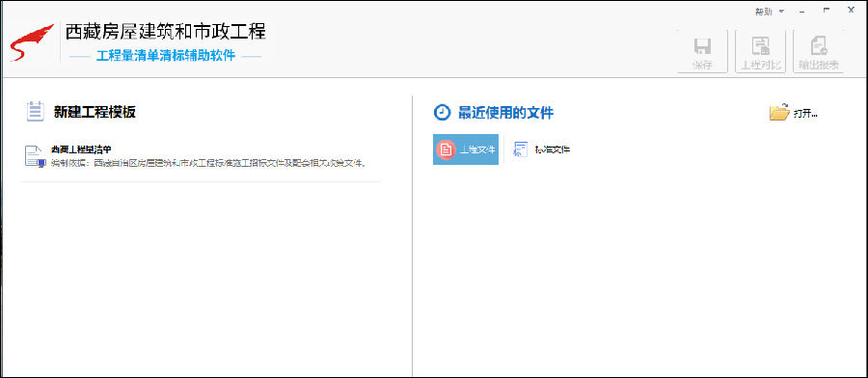Viewport: 868px width, 378px height.
Task: Click the red logo in the header
Action: pyautogui.click(x=32, y=42)
